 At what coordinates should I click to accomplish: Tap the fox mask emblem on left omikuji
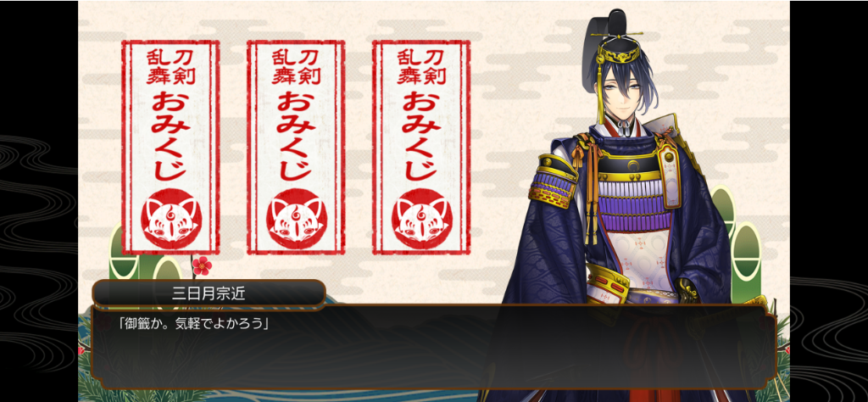tap(171, 218)
